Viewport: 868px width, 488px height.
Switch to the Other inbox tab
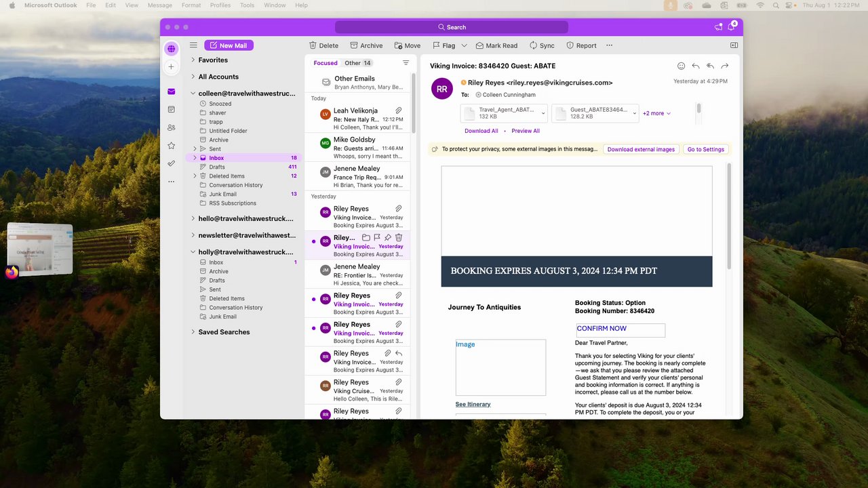pos(357,63)
